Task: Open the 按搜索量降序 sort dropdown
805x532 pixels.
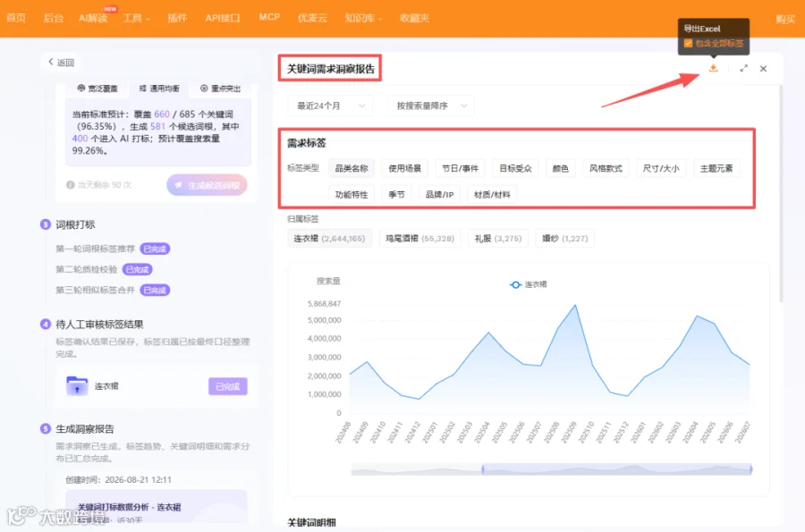Action: [x=431, y=106]
